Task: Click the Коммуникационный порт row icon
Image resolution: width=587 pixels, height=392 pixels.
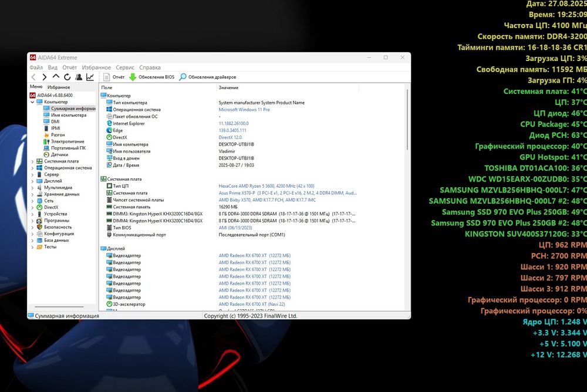Action: pos(109,235)
